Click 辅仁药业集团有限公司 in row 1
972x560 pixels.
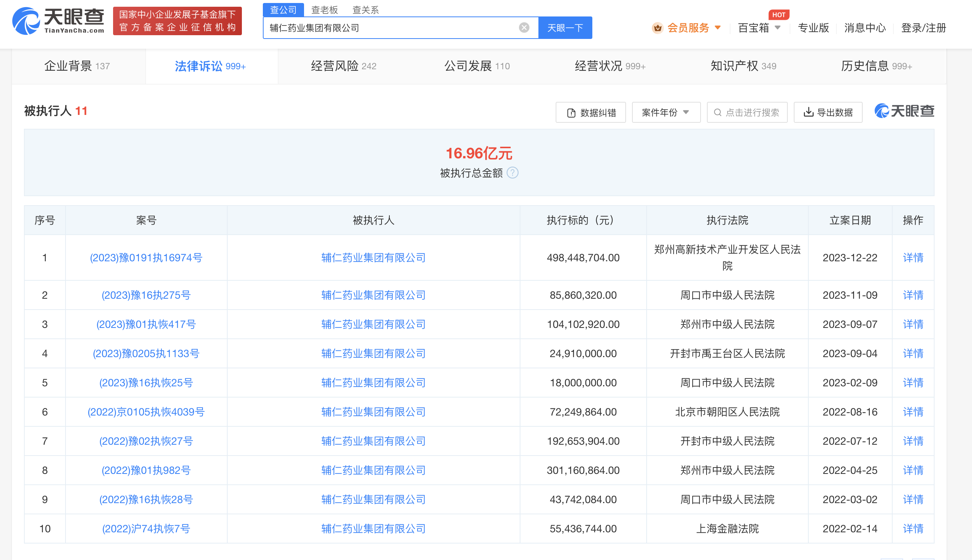tap(374, 258)
